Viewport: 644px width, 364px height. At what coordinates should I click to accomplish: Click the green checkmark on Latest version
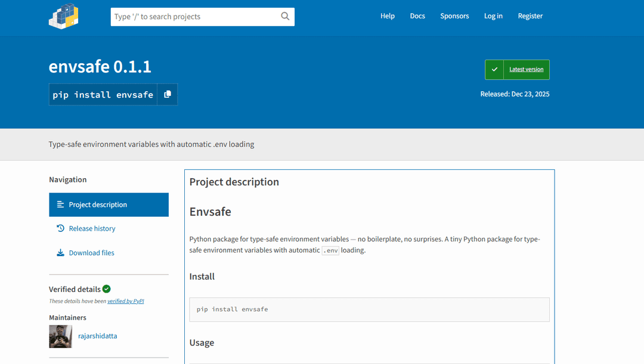[494, 69]
